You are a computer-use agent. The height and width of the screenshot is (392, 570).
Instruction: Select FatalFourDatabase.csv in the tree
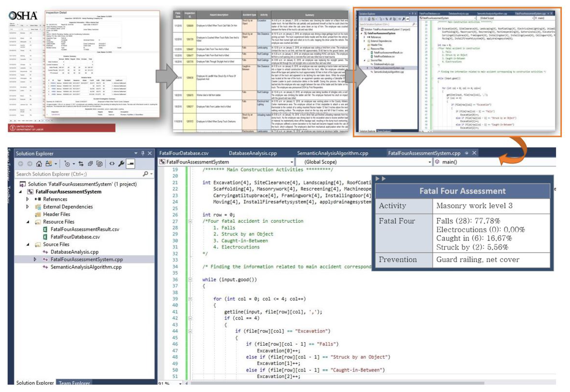pyautogui.click(x=75, y=237)
